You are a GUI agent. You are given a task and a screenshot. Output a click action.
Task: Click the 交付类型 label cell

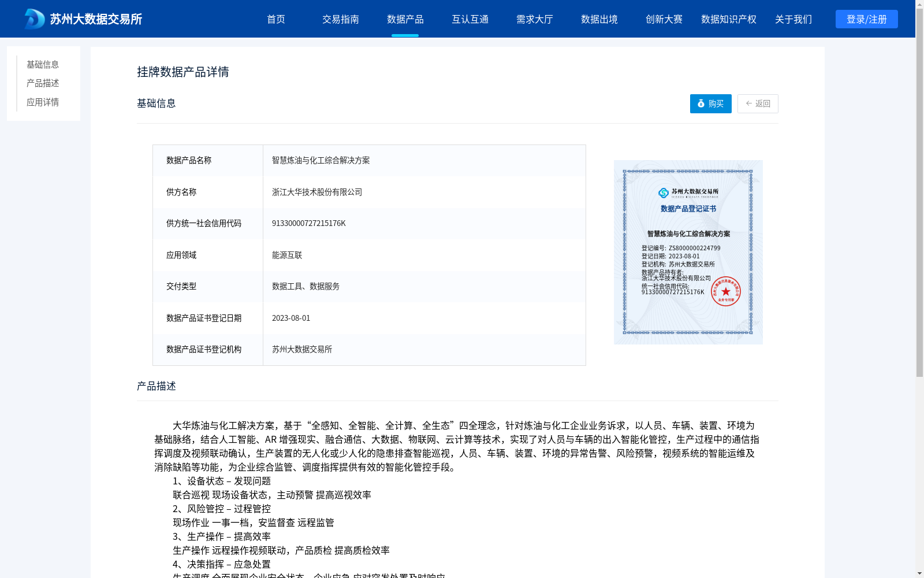[x=208, y=286]
